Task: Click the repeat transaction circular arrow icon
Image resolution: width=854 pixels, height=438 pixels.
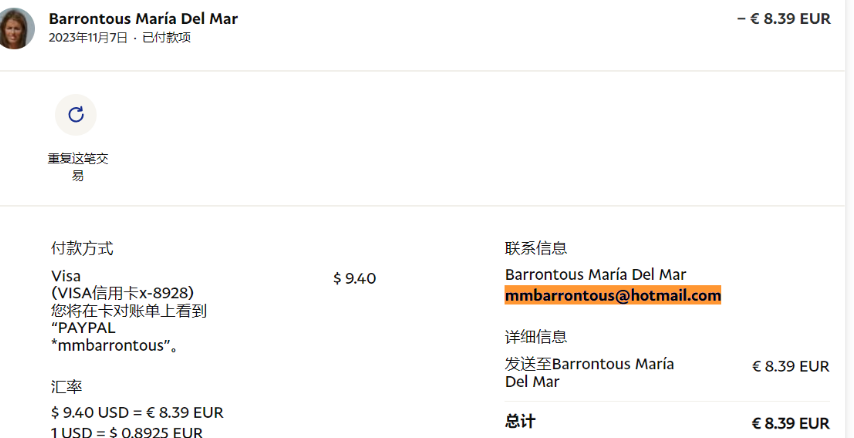Action: pyautogui.click(x=76, y=114)
